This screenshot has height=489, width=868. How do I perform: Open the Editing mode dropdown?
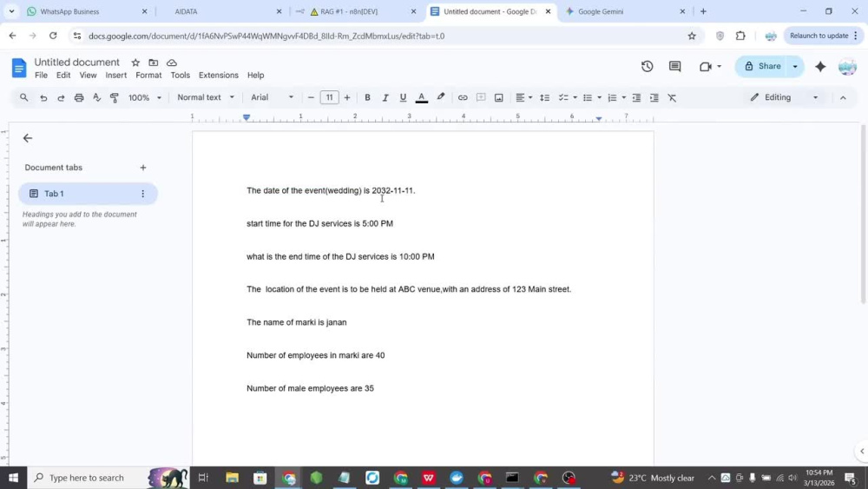click(784, 97)
